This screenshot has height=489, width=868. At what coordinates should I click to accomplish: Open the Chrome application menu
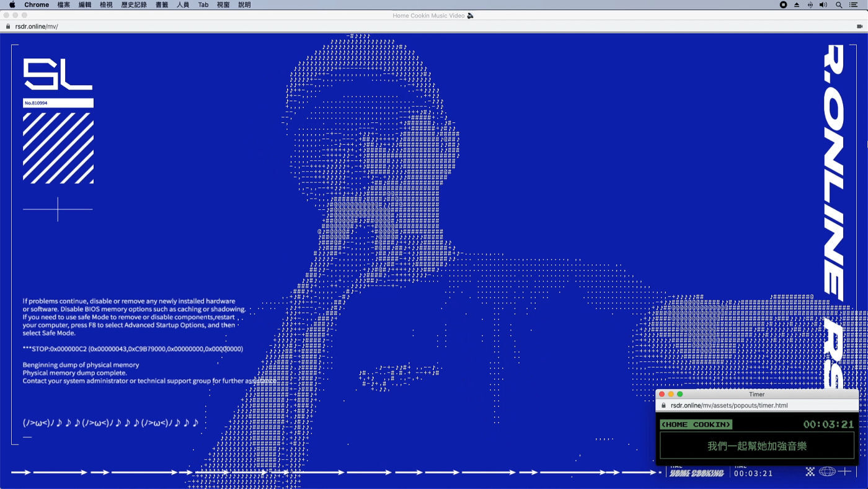point(37,5)
